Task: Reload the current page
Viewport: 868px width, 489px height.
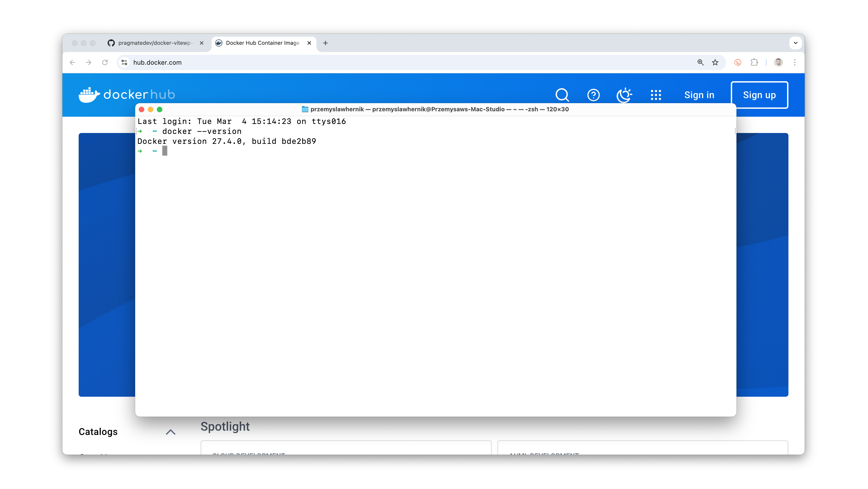Action: tap(105, 62)
